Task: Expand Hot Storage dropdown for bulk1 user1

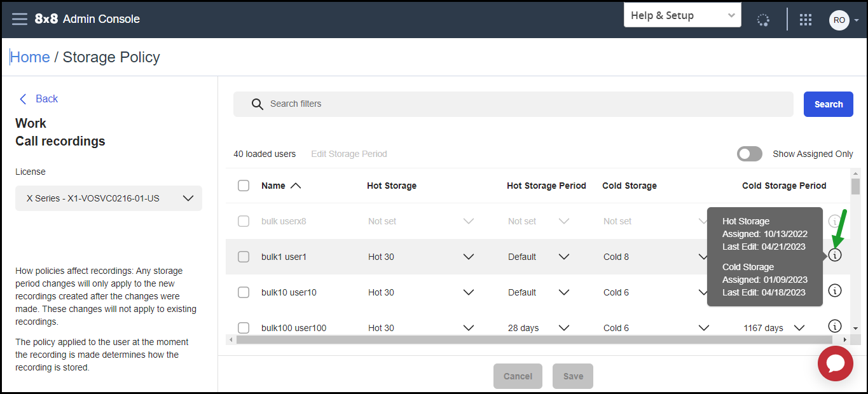Action: coord(469,257)
